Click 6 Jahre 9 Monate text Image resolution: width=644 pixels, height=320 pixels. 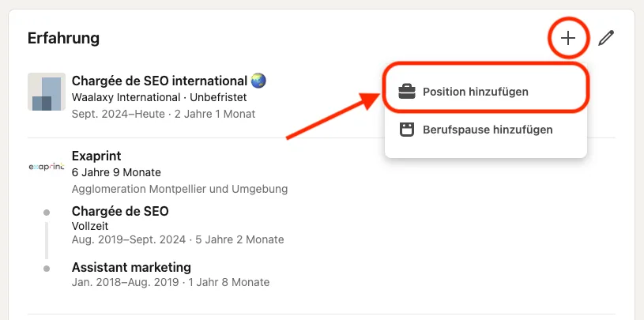(116, 172)
